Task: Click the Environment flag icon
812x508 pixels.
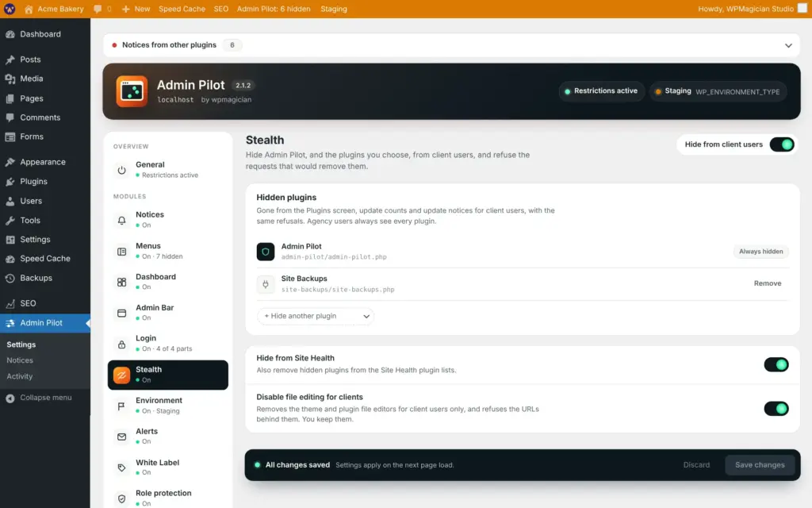Action: coord(121,406)
